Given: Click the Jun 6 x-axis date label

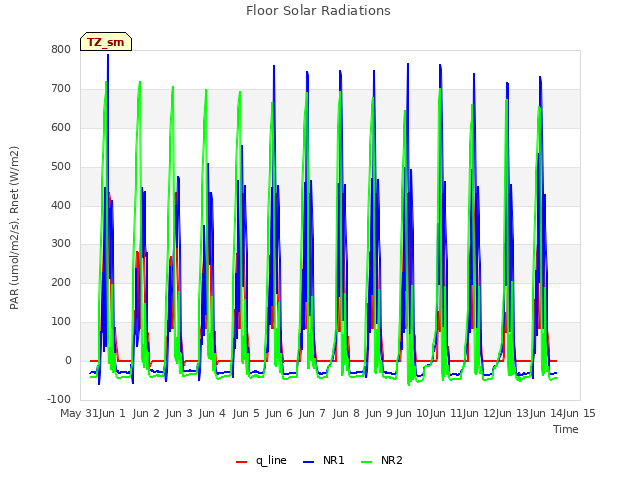Looking at the screenshot, I should pos(279,413).
